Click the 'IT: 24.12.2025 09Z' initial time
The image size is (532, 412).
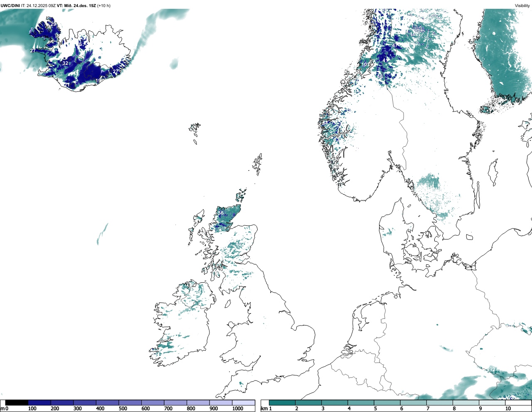coord(38,5)
